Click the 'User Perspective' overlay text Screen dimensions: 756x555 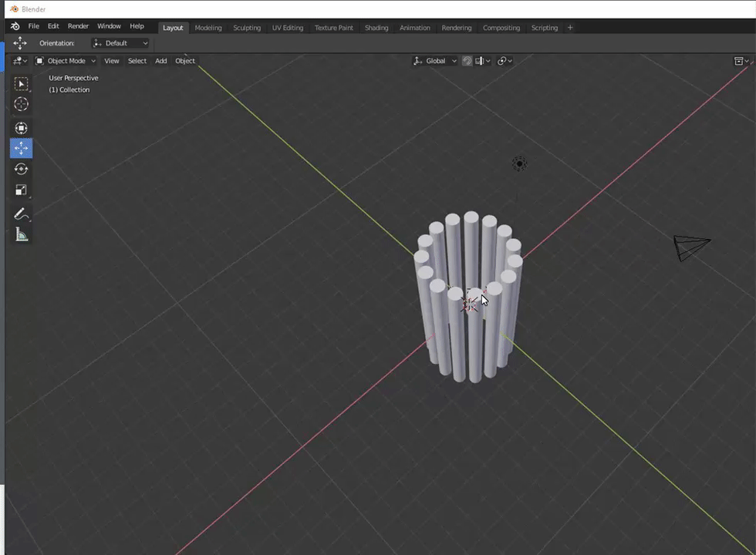pyautogui.click(x=73, y=78)
